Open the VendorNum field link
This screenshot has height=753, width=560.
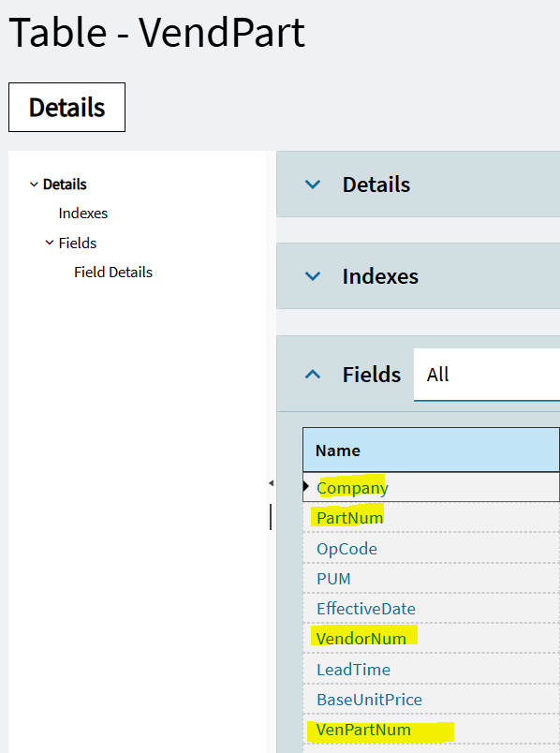pyautogui.click(x=361, y=639)
